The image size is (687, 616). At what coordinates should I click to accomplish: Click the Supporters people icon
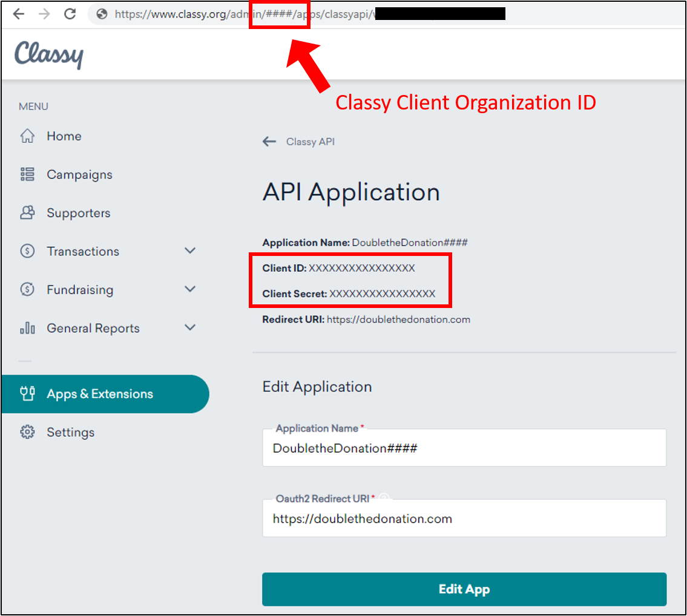coord(27,212)
